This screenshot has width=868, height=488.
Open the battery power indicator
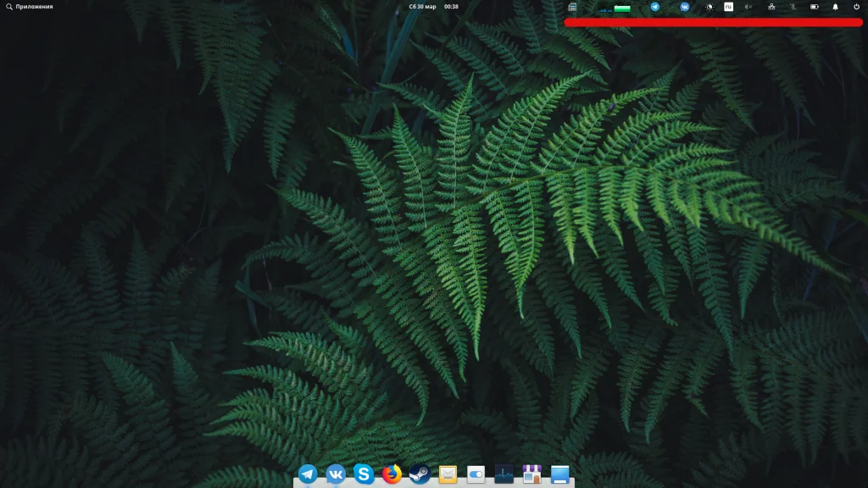tap(815, 7)
